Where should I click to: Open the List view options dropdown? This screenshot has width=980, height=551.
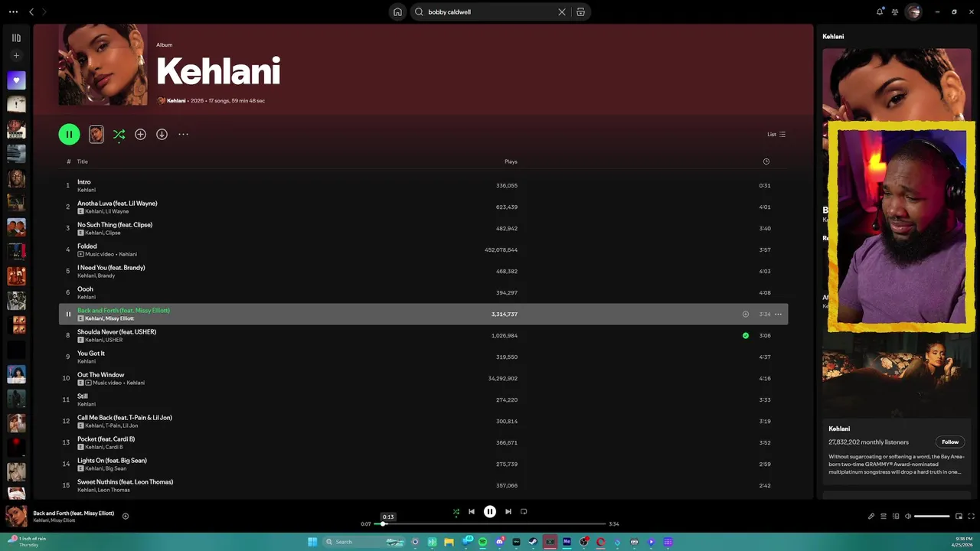pyautogui.click(x=776, y=134)
